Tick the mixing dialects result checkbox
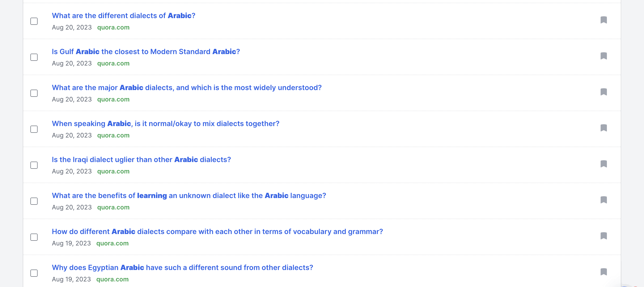 coord(34,129)
